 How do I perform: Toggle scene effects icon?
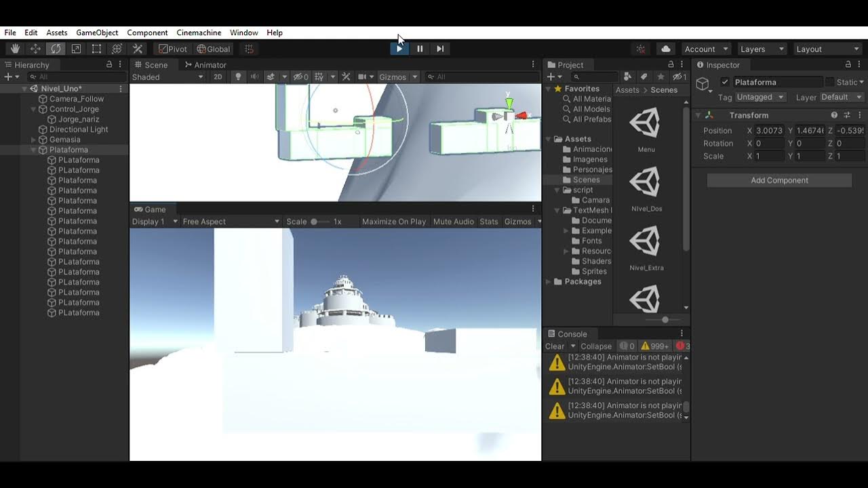tap(271, 77)
